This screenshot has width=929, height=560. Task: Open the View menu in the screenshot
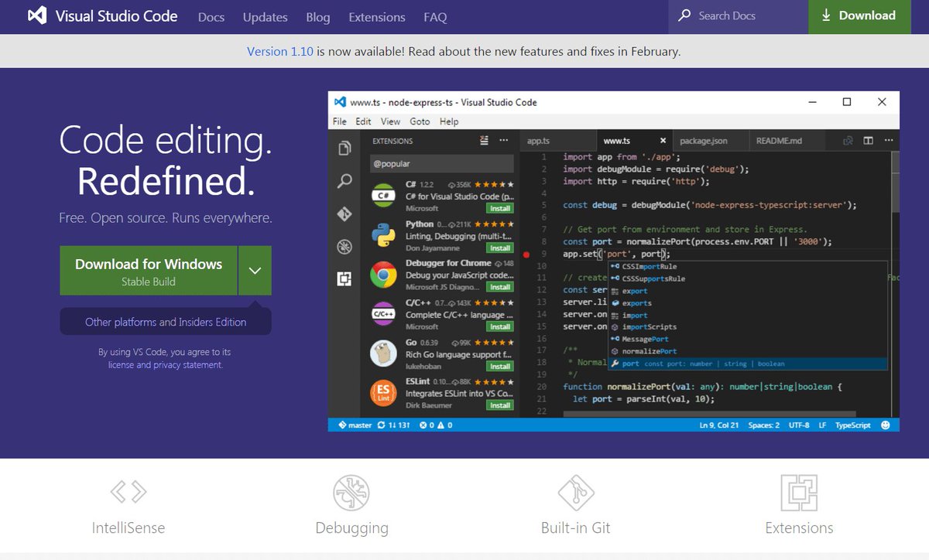[x=391, y=121]
